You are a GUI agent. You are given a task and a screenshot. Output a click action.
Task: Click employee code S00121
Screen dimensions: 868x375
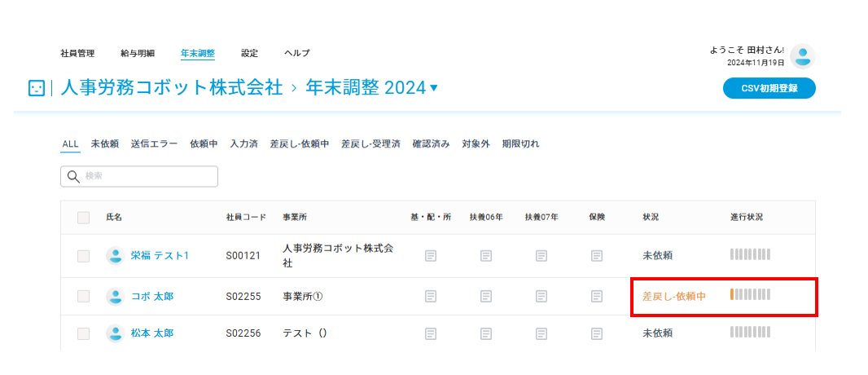[243, 256]
